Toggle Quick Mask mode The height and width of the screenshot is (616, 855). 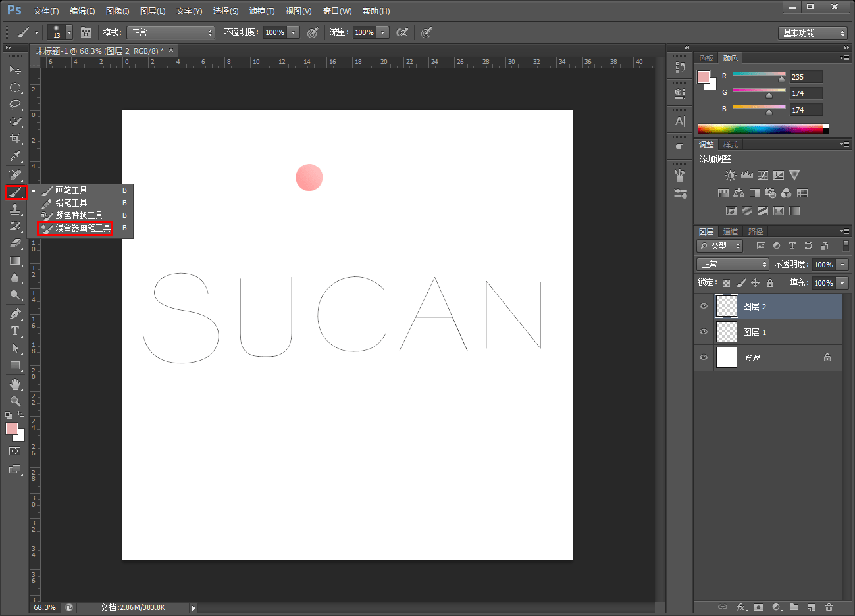click(x=15, y=451)
